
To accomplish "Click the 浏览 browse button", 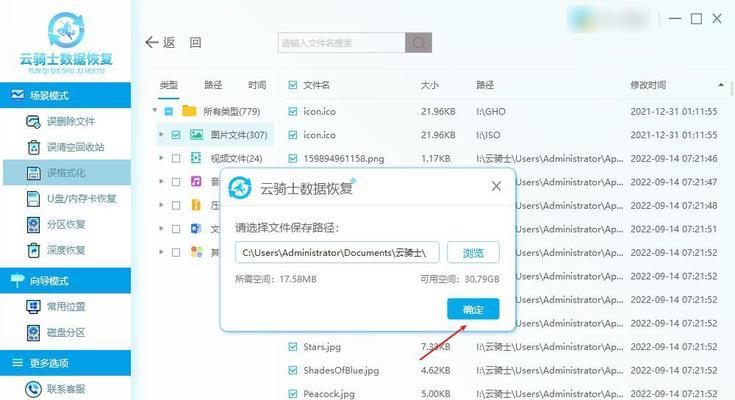I will tap(473, 253).
